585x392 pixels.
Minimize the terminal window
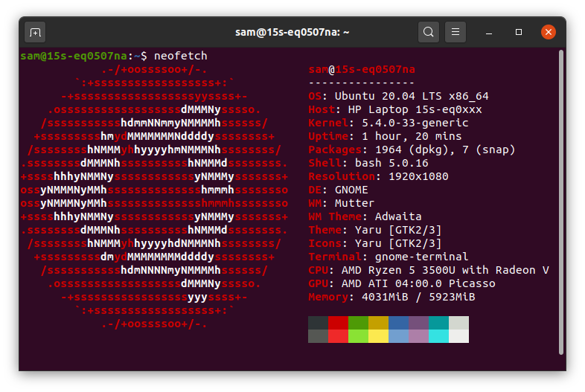489,33
